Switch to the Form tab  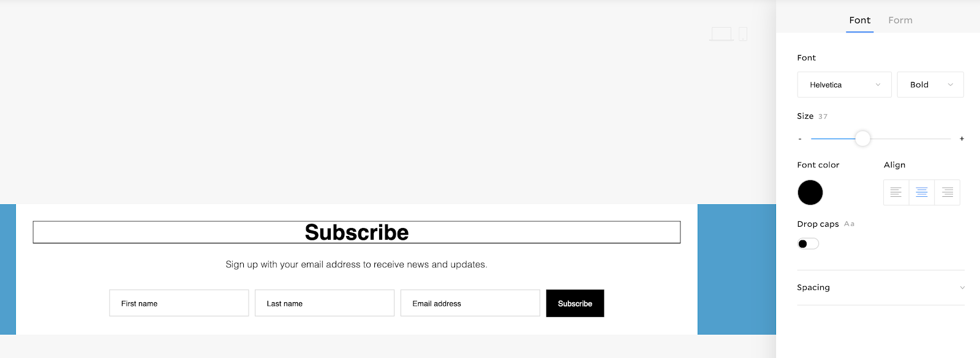pyautogui.click(x=900, y=20)
